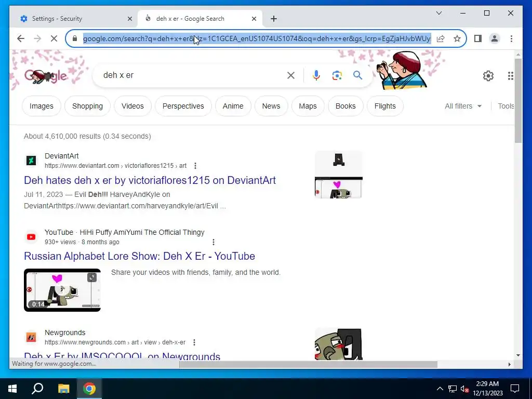Open the Tools options
The width and height of the screenshot is (532, 399).
coord(506,106)
